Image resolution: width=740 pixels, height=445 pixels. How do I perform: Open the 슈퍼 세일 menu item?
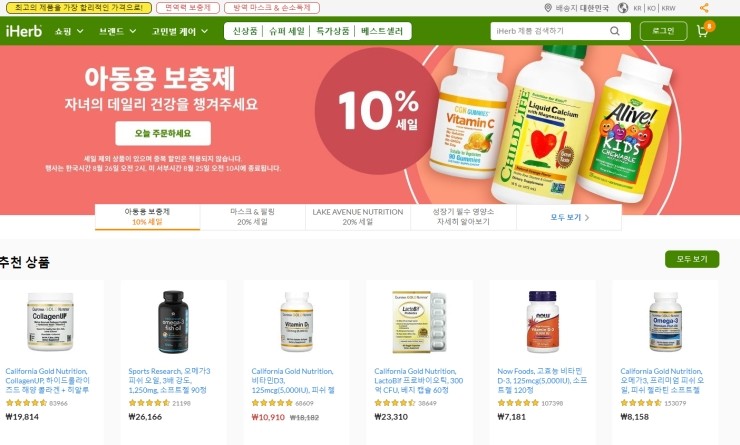[x=286, y=31]
